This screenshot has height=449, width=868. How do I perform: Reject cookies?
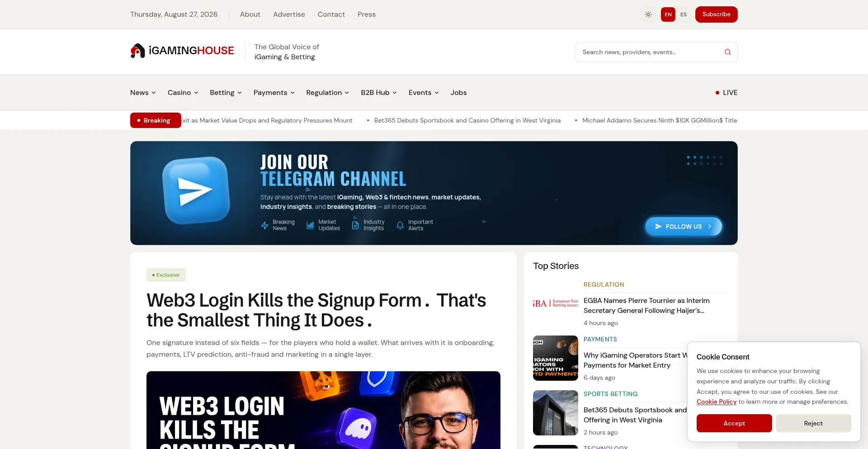pyautogui.click(x=813, y=423)
